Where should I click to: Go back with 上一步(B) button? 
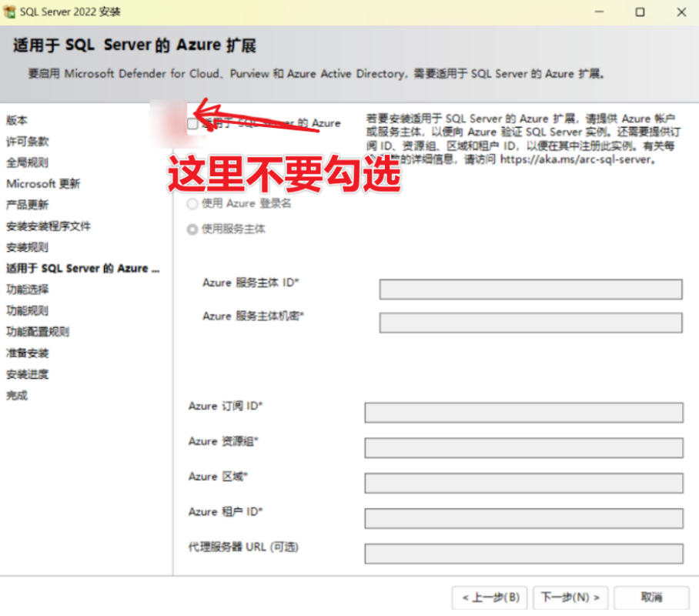click(490, 598)
